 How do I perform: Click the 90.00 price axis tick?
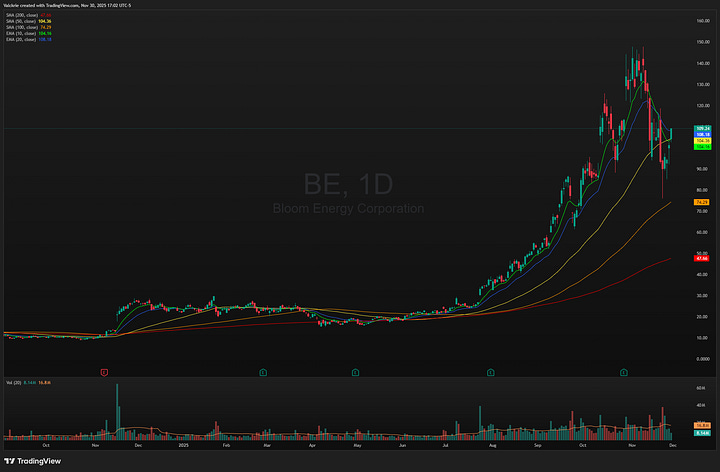[702, 169]
